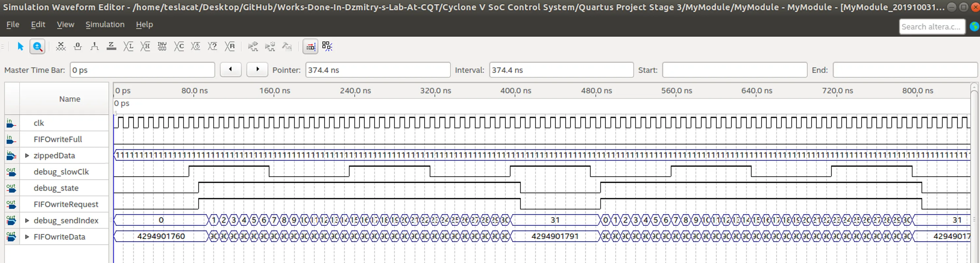Toggle Snap to Transition button

click(311, 46)
